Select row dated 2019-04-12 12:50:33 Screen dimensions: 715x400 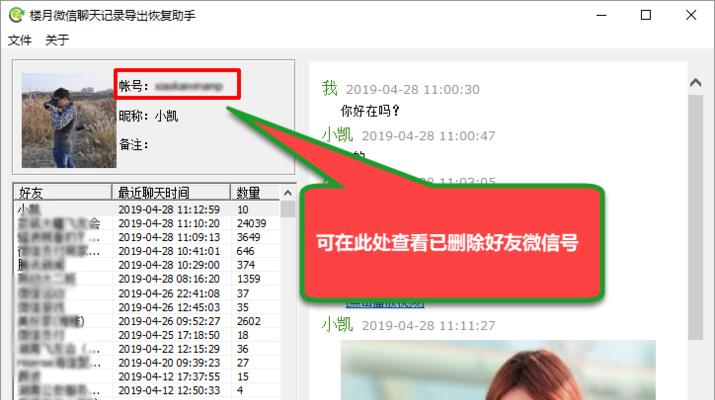(x=147, y=390)
